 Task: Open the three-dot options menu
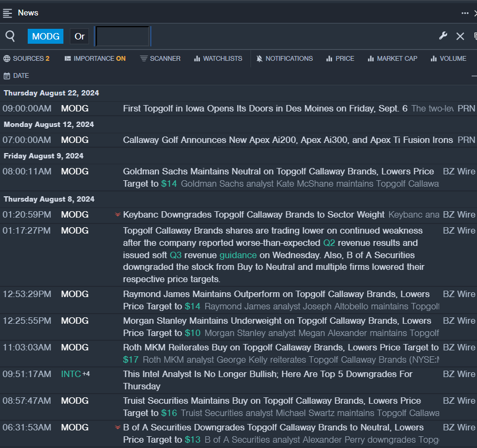pyautogui.click(x=465, y=13)
